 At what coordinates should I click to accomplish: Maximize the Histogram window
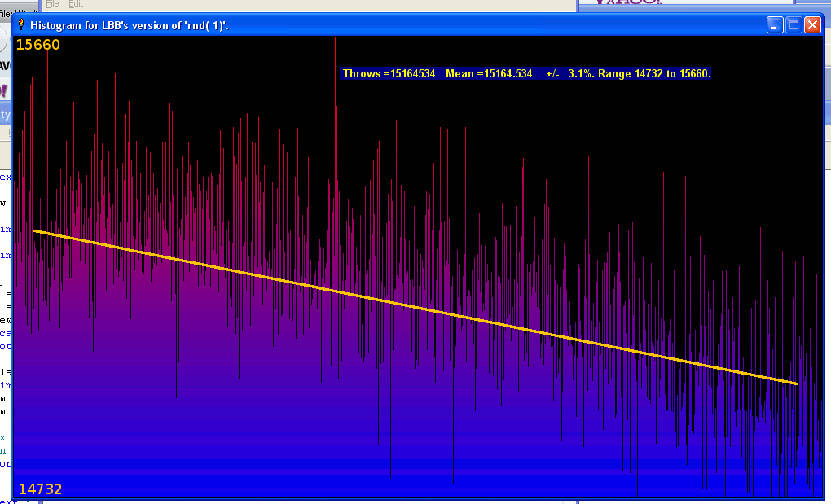click(x=794, y=25)
